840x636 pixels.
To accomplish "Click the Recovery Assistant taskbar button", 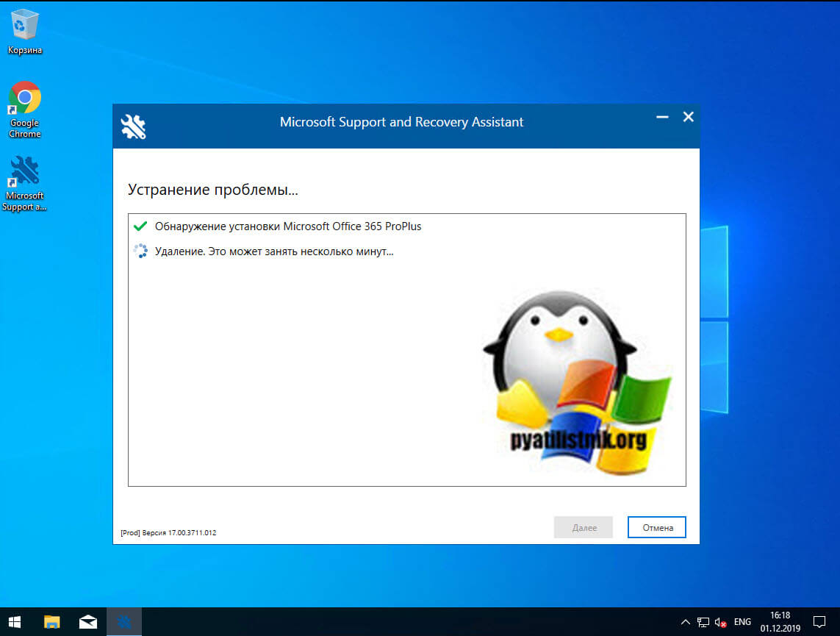I will pos(124,622).
